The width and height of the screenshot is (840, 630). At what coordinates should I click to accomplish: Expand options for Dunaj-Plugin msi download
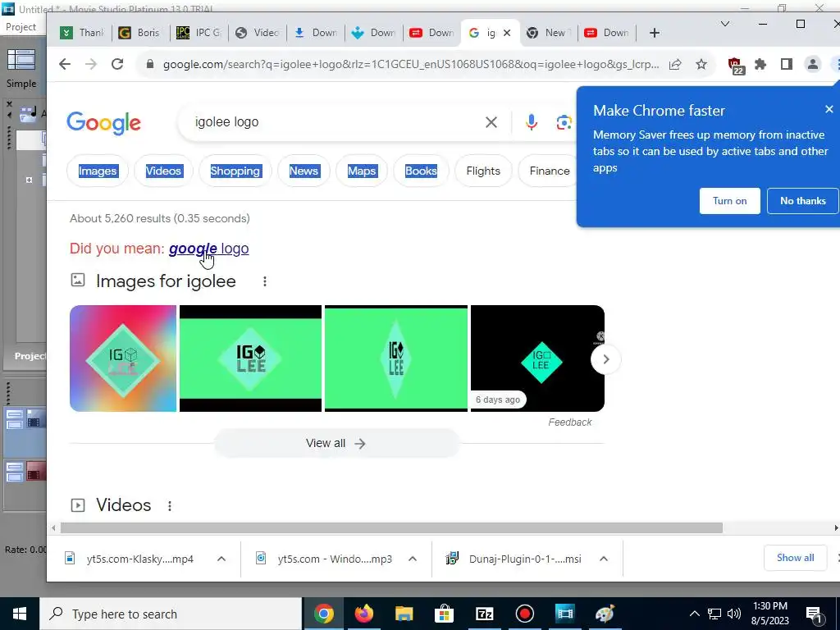pyautogui.click(x=604, y=559)
